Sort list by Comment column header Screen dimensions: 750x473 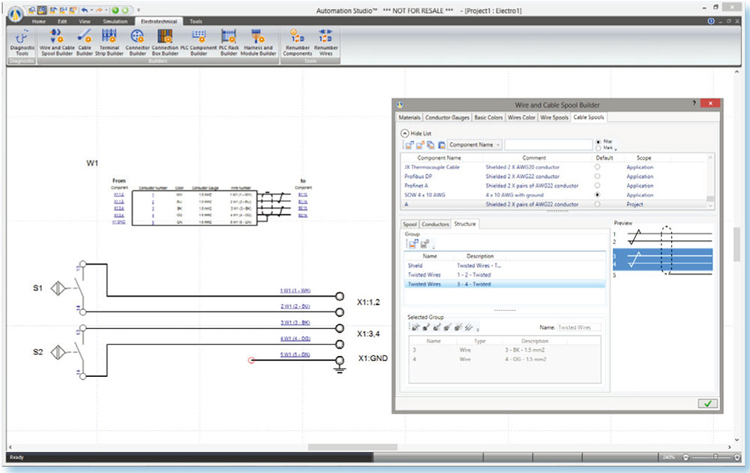[534, 158]
